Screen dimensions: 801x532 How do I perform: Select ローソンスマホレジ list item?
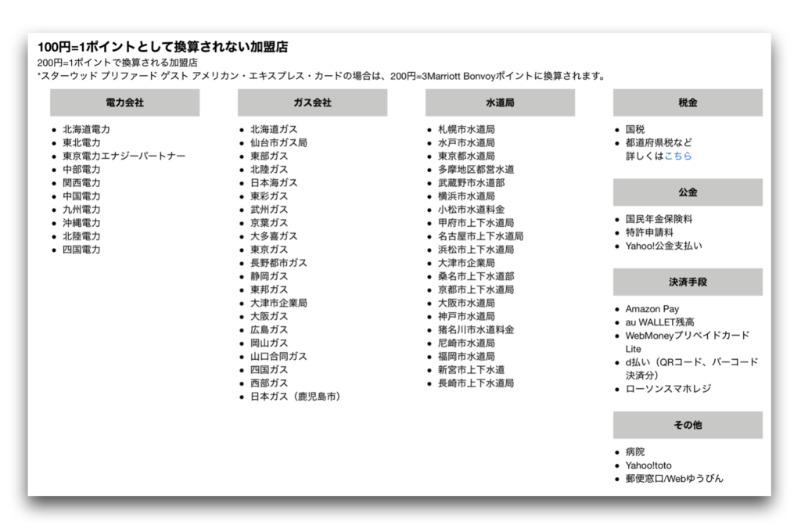[x=668, y=388]
